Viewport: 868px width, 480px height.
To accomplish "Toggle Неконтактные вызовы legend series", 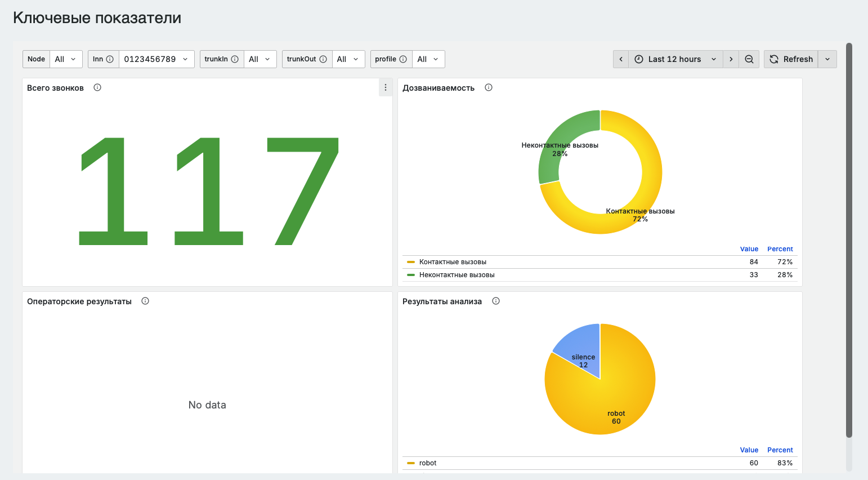I will (x=457, y=275).
